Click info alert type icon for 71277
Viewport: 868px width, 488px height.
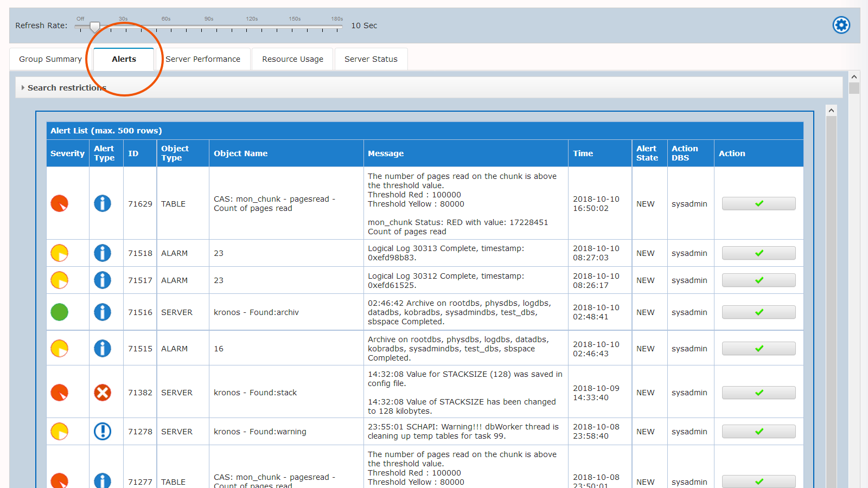pos(103,480)
